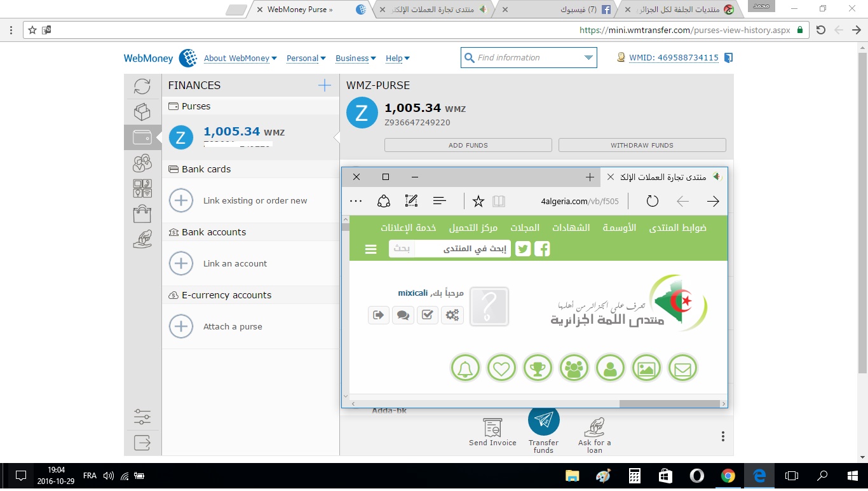868x491 pixels.
Task: Open the Personal dropdown menu
Action: pos(306,59)
